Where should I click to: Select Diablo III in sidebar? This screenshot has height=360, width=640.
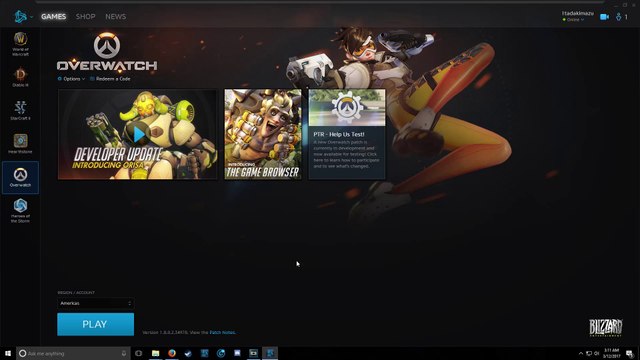[x=20, y=78]
